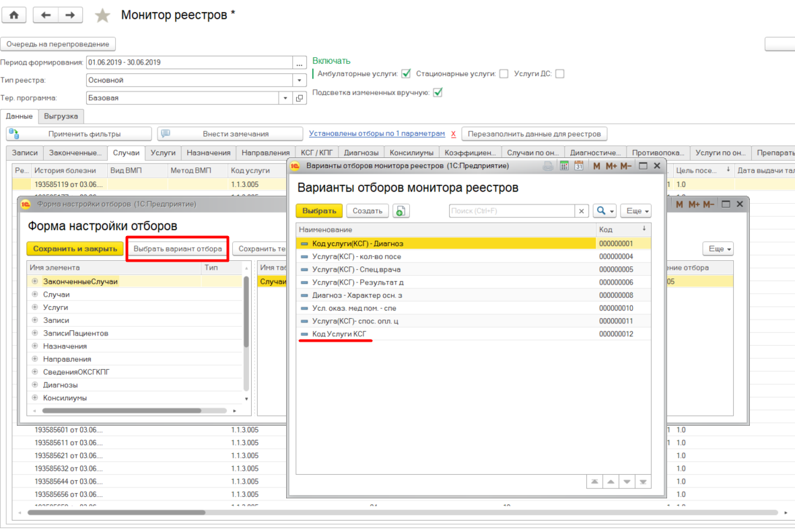Open the Тер. программа value in a new form

click(x=300, y=98)
